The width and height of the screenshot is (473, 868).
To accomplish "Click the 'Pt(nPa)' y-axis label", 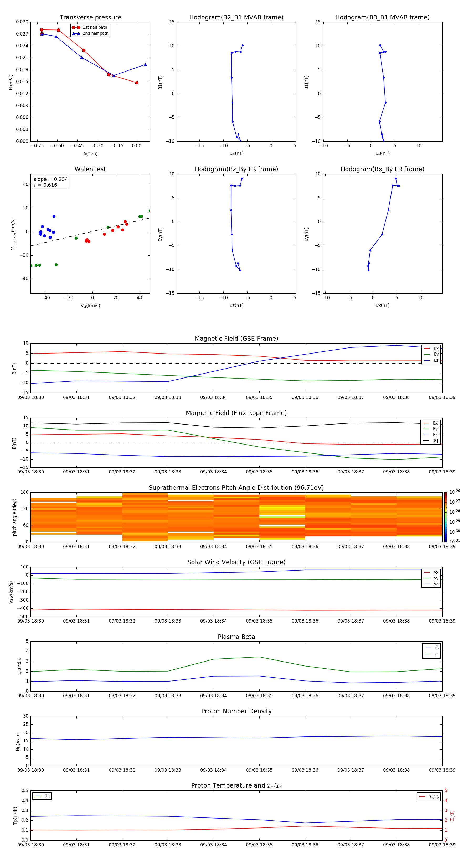I will [x=11, y=82].
